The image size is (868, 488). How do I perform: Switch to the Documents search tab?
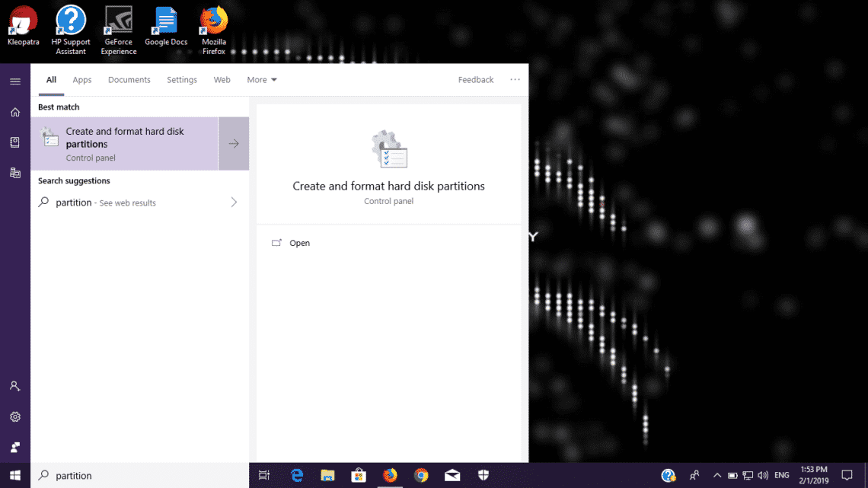tap(129, 80)
